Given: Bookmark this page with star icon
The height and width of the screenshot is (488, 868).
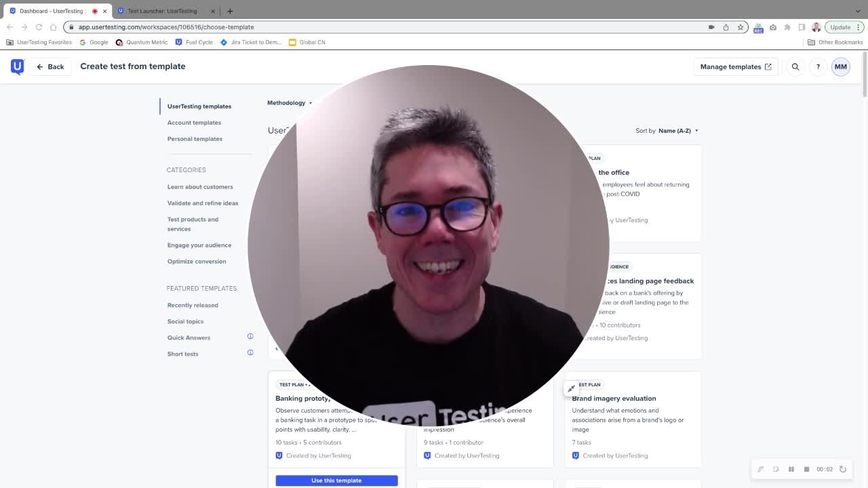Looking at the screenshot, I should pos(741,27).
